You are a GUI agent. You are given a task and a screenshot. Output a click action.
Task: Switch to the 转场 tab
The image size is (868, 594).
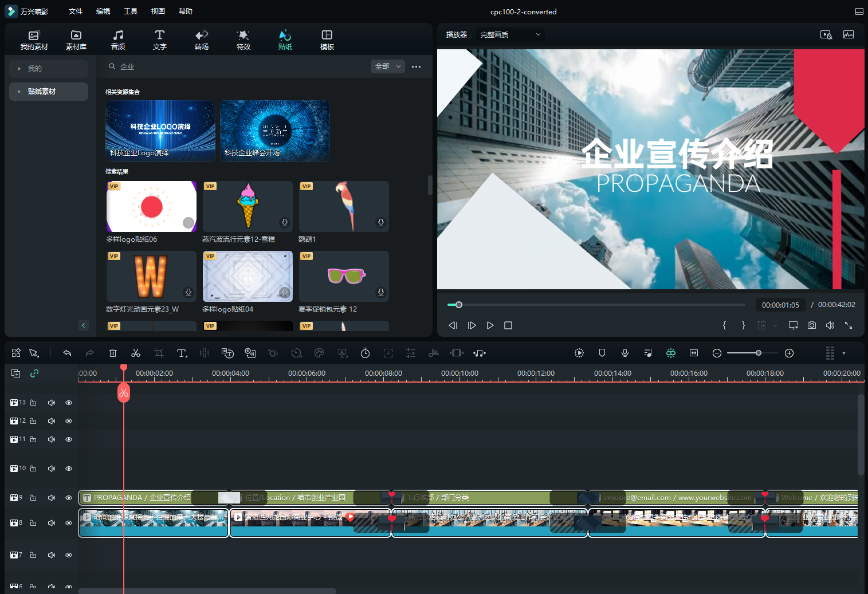[202, 40]
